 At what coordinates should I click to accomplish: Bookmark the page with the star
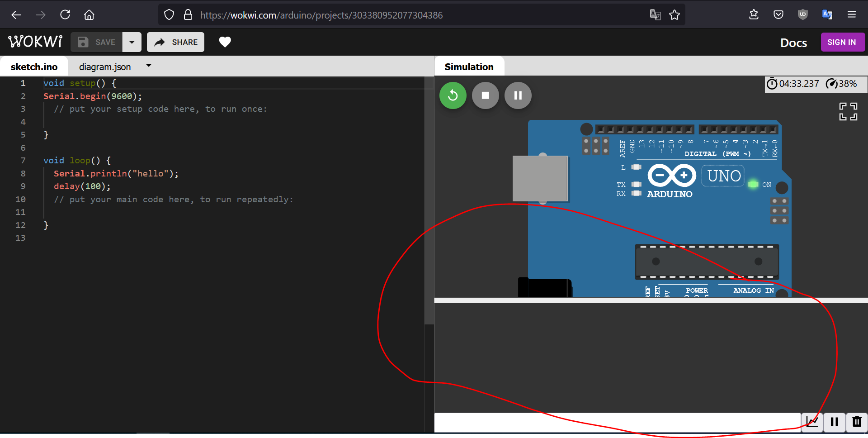(x=675, y=14)
